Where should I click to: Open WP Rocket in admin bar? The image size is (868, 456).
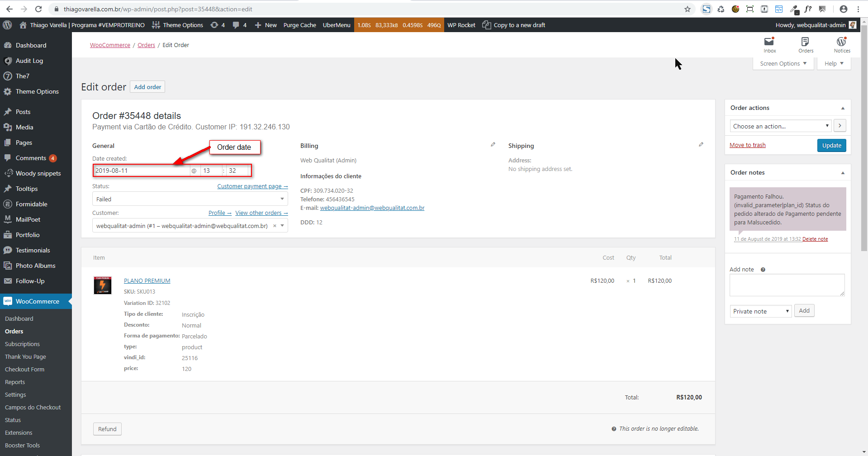pos(461,25)
